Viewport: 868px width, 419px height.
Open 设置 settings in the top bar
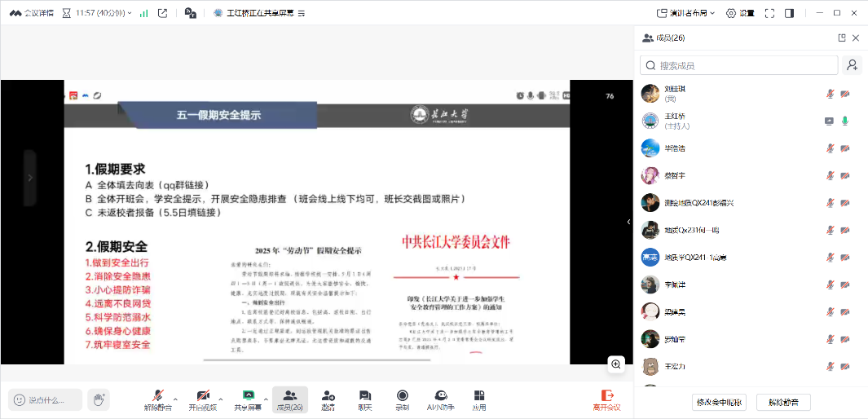pyautogui.click(x=741, y=13)
